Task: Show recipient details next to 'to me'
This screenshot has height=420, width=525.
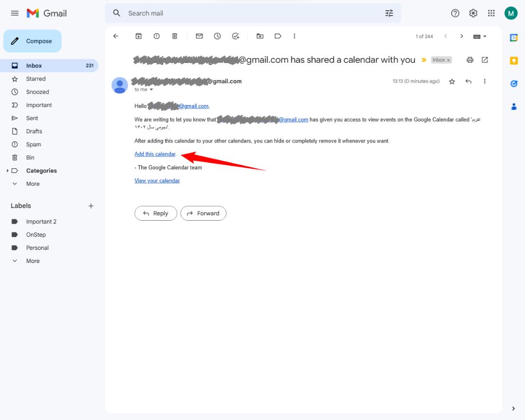Action: pos(151,90)
